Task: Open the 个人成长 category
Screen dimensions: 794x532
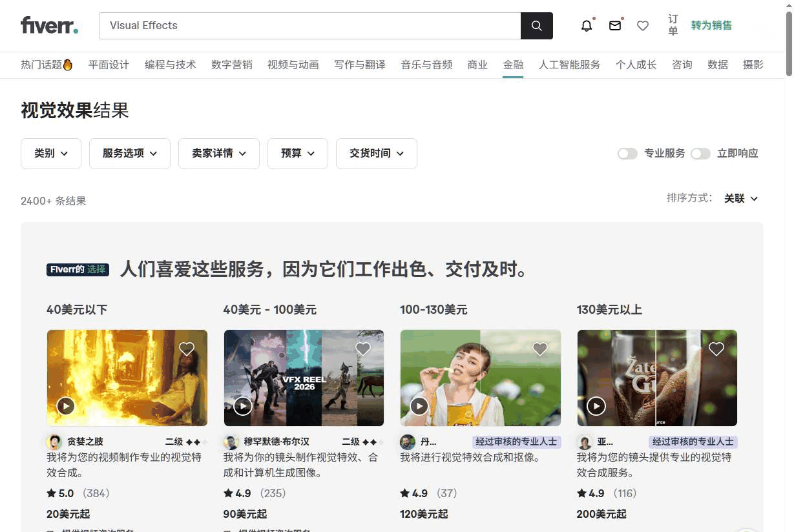Action: coord(636,65)
